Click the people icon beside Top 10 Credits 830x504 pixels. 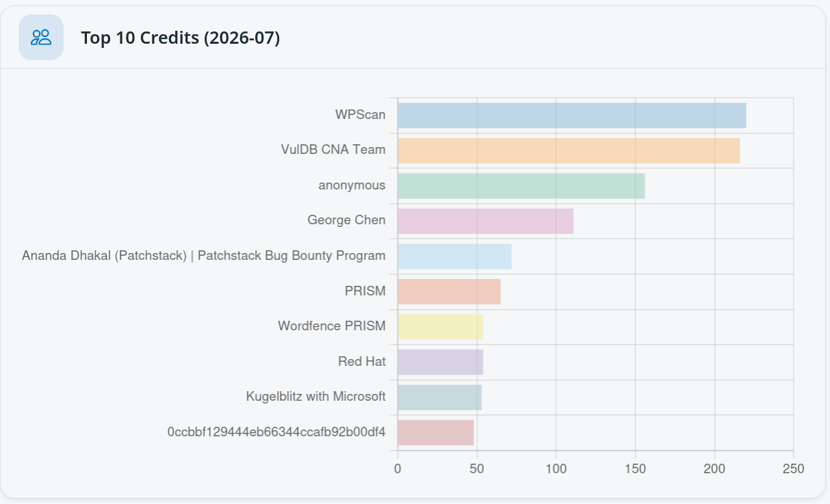tap(41, 38)
